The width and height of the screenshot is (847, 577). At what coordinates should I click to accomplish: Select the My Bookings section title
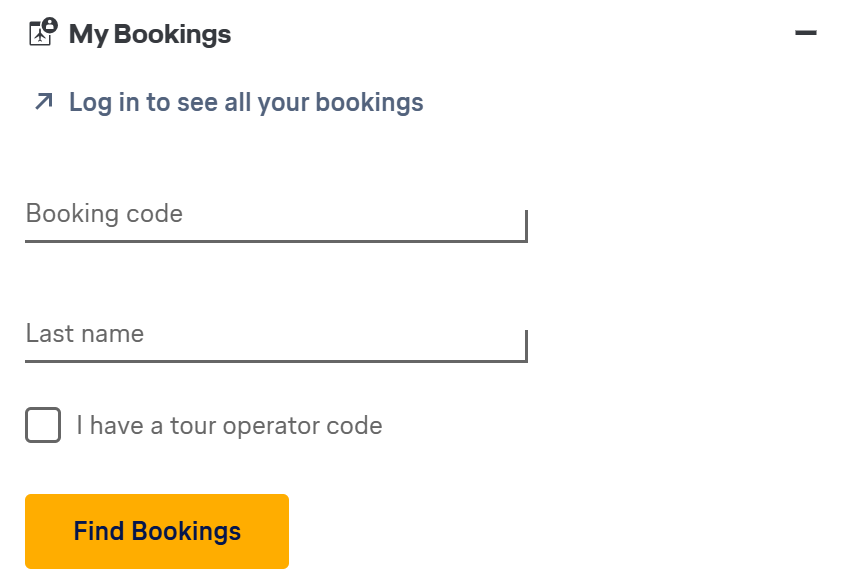click(149, 33)
